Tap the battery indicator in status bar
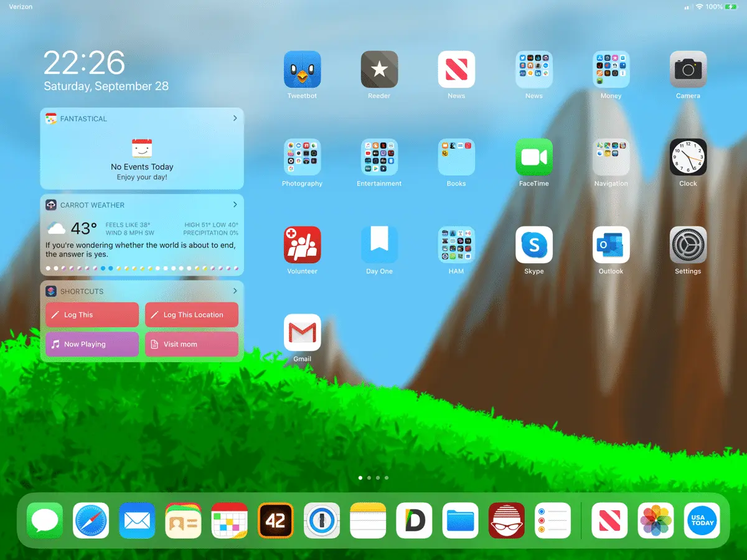Screen dimensions: 747x560 pyautogui.click(x=730, y=7)
